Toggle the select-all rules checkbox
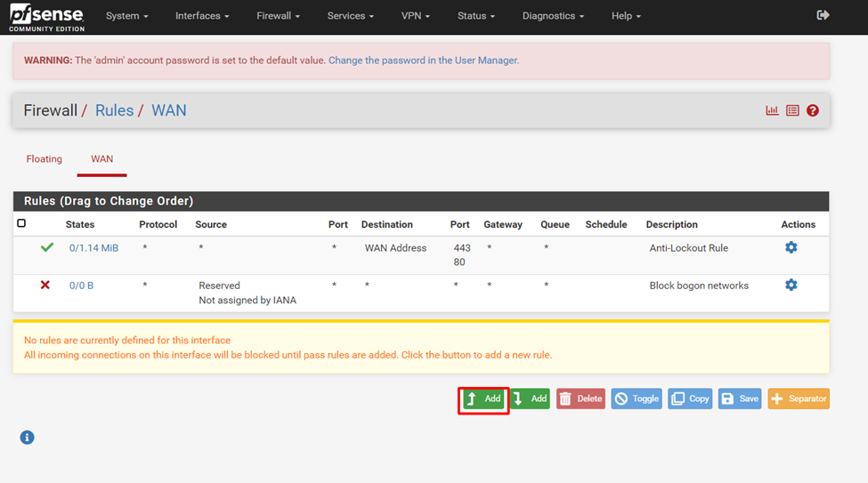The width and height of the screenshot is (868, 483). (22, 223)
